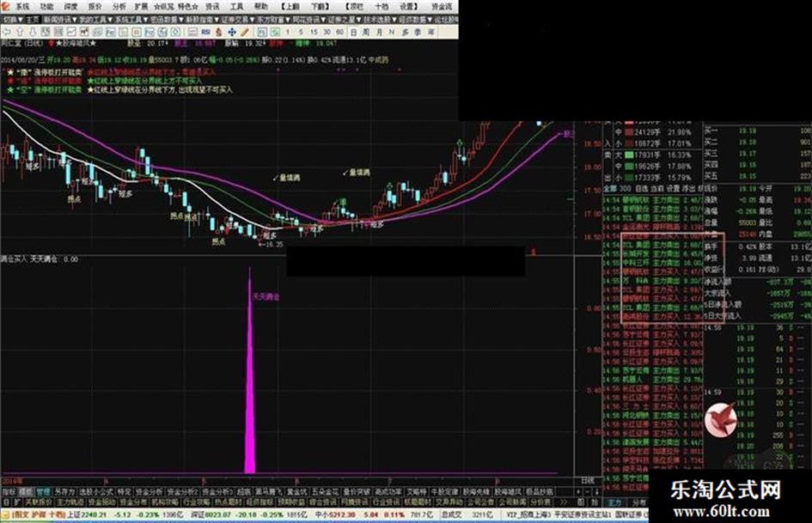812x523 pixels.
Task: Switch to the '黄金坑' indicator tab
Action: click(297, 491)
